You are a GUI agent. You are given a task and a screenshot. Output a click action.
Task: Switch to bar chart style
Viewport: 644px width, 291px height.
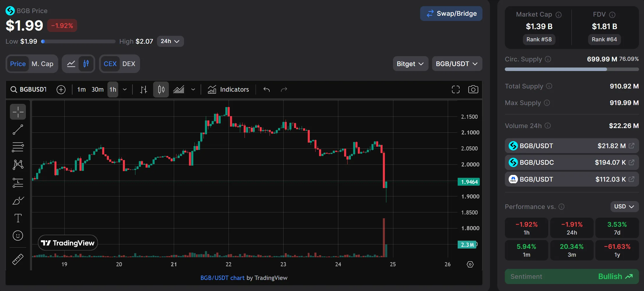click(143, 89)
